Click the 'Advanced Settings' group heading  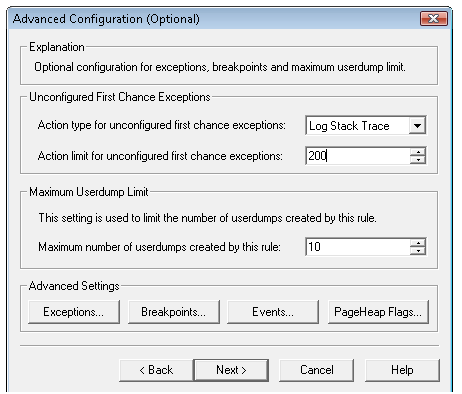tap(74, 286)
